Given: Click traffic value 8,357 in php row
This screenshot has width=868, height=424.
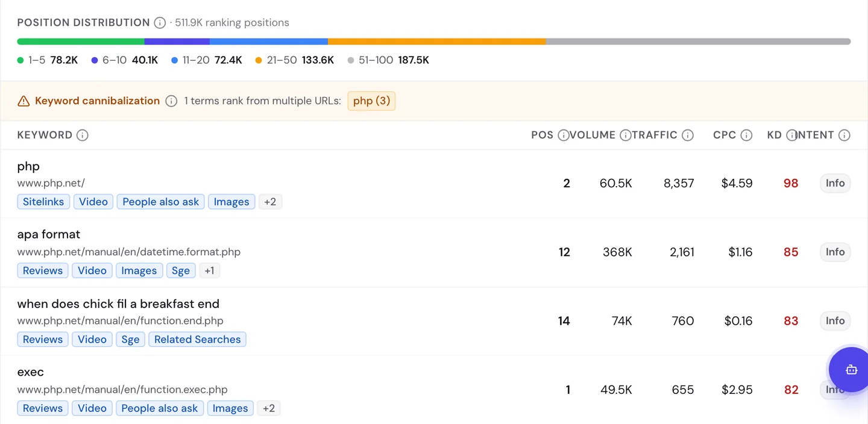Looking at the screenshot, I should click(679, 183).
